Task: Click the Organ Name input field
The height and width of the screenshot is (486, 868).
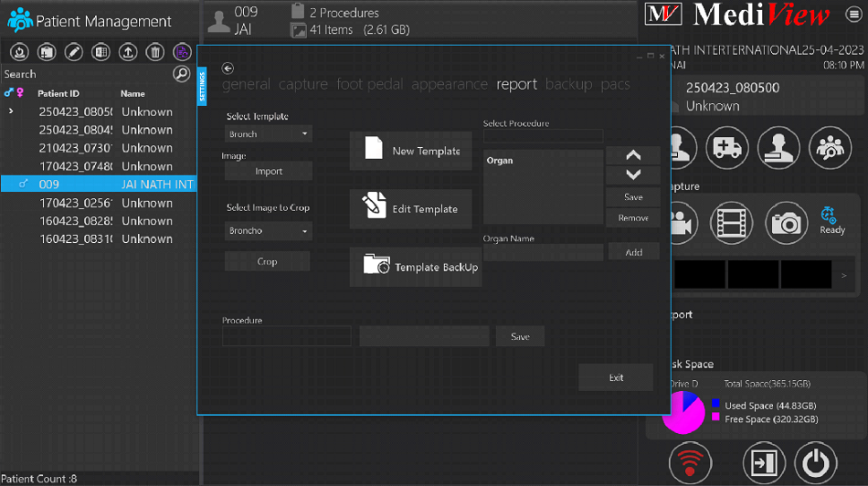Action: [543, 252]
